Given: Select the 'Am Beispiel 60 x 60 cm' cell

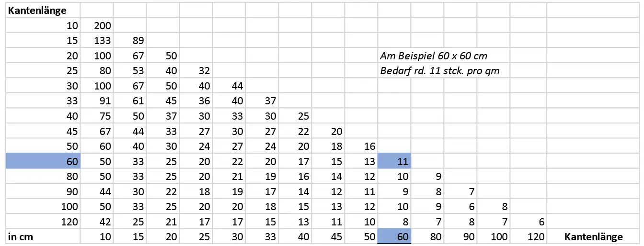Looking at the screenshot, I should tap(434, 56).
